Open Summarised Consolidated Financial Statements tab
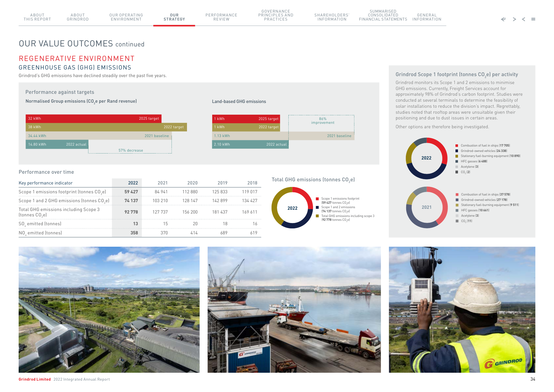 tap(383, 15)
